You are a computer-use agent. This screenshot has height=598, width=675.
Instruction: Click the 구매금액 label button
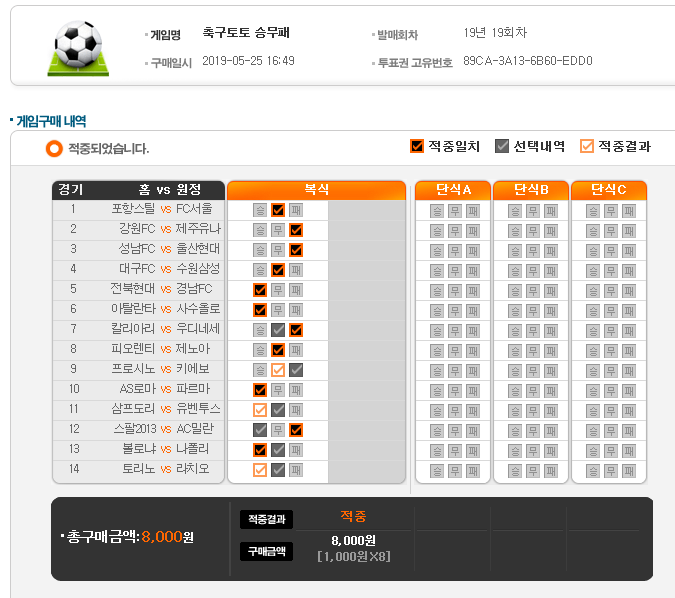click(266, 551)
